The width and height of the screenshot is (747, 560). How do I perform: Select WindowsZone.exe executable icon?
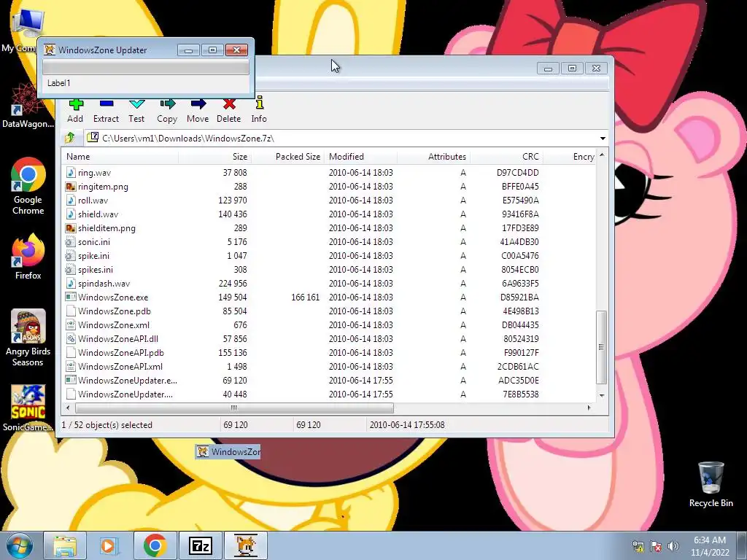[71, 297]
